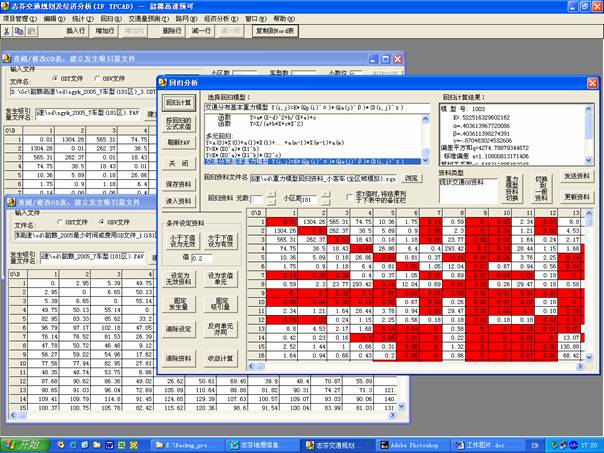Click the 收敛计算 button
The image size is (604, 453).
(220, 358)
